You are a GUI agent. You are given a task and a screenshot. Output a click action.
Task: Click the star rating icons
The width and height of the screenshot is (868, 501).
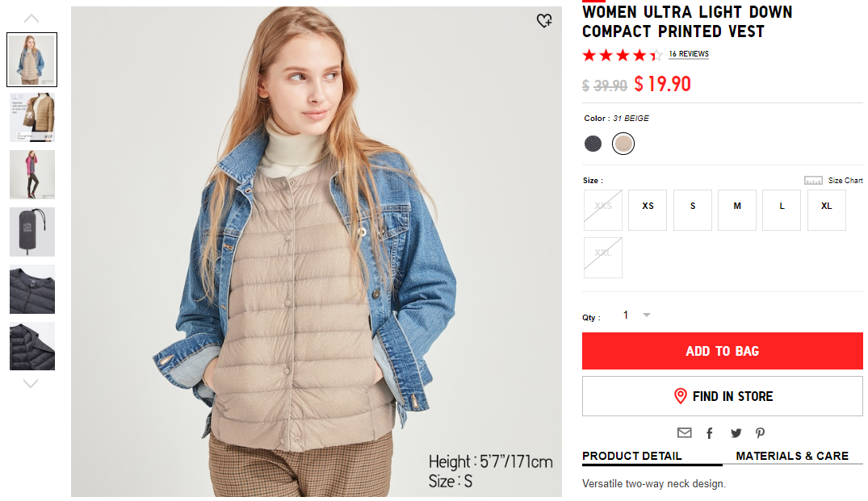coord(623,55)
